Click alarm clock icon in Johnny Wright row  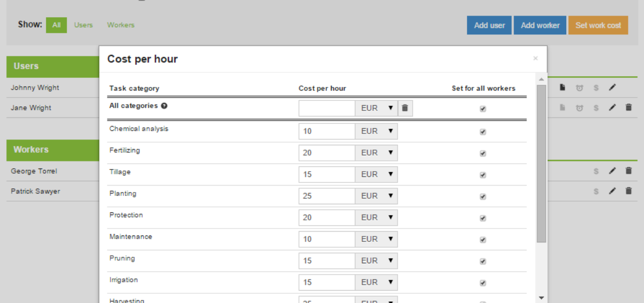(580, 87)
